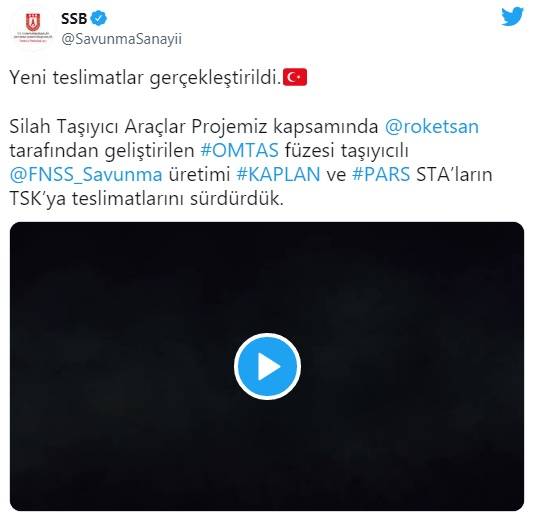Image resolution: width=534 pixels, height=519 pixels.
Task: Click the 'Yeni teslimatlar gerçekleştirildi' sentence
Action: (x=145, y=78)
